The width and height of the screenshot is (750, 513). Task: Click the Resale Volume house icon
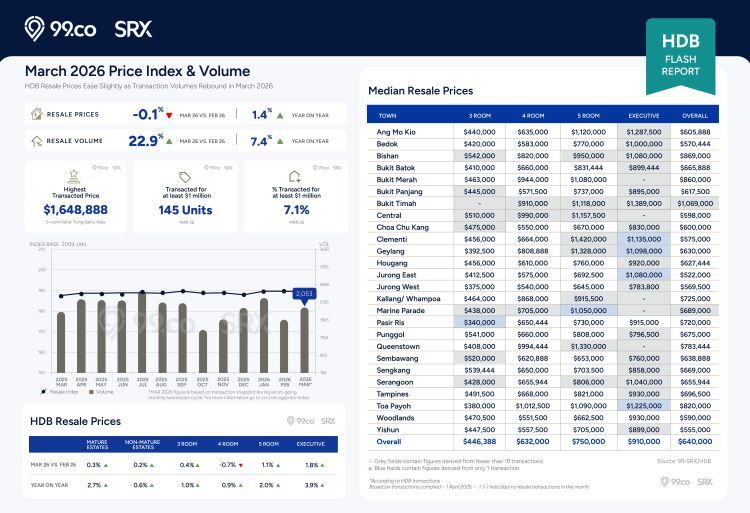pos(36,141)
